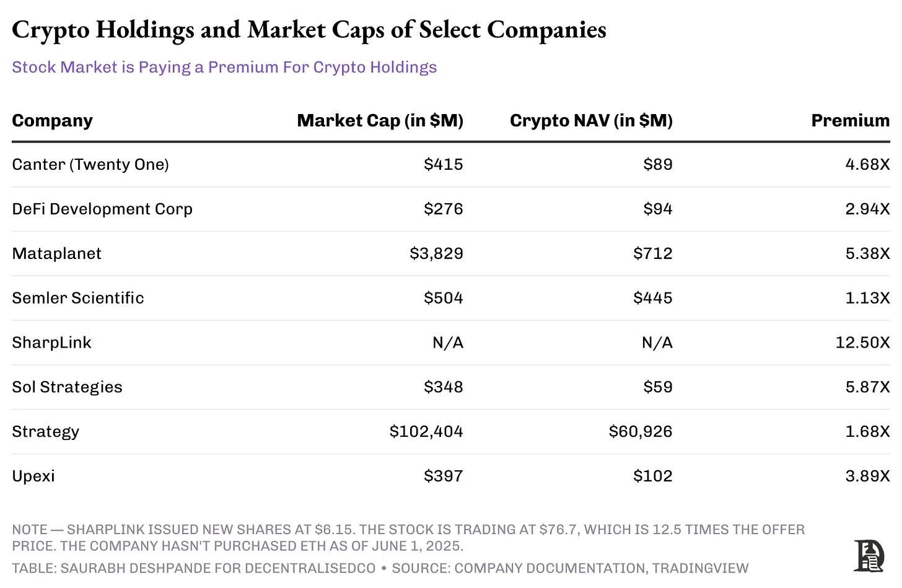Click the Premium column header

pyautogui.click(x=850, y=120)
